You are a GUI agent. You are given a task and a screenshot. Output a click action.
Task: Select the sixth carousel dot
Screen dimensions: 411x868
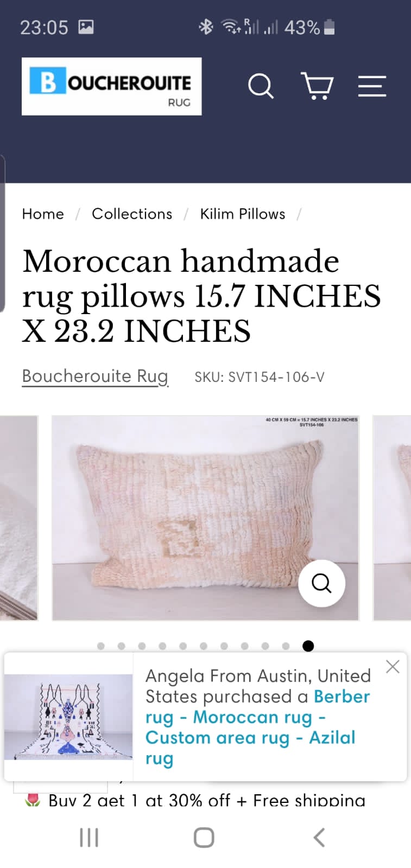(204, 646)
